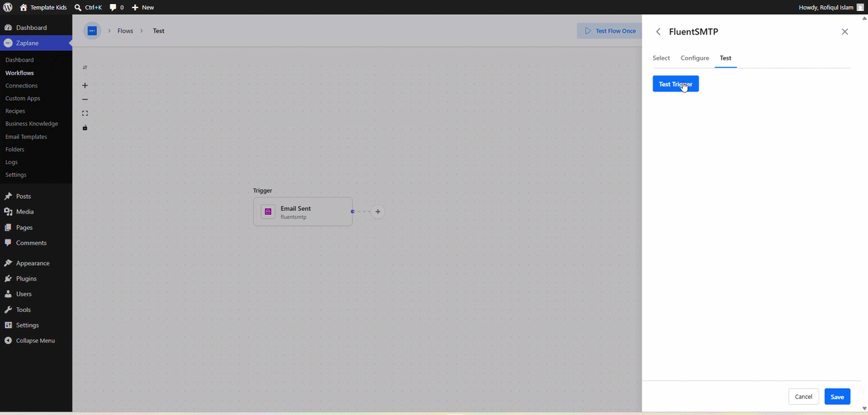
Task: Select the Email Sent trigger node
Action: (x=302, y=212)
